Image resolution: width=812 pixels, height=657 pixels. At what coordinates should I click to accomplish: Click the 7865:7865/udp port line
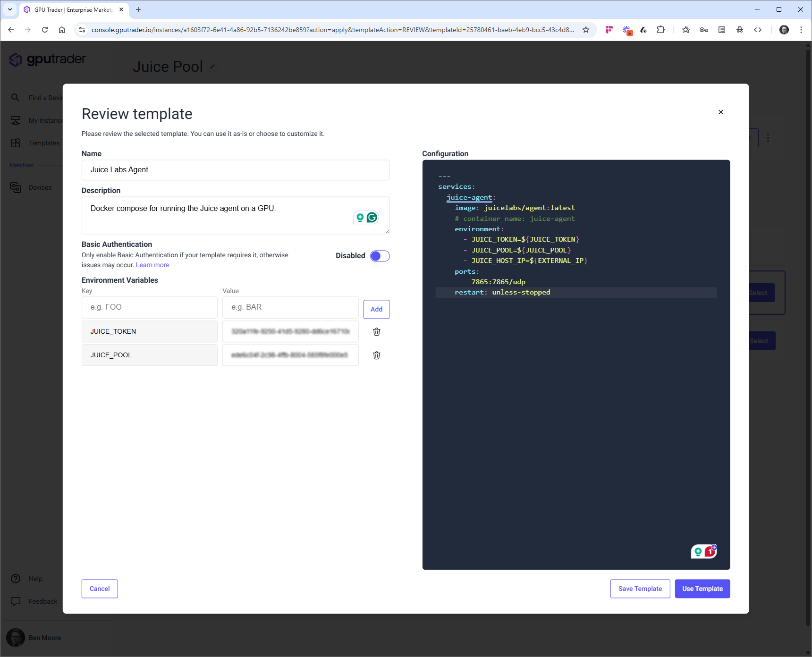tap(498, 282)
